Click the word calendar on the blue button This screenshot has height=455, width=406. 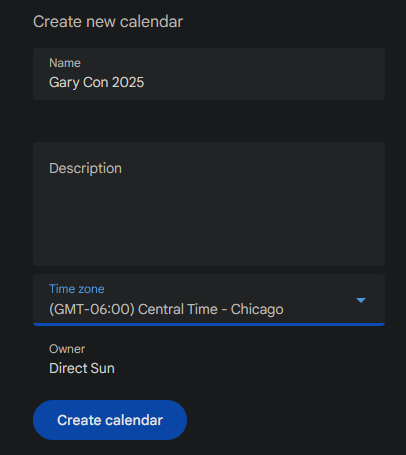134,420
